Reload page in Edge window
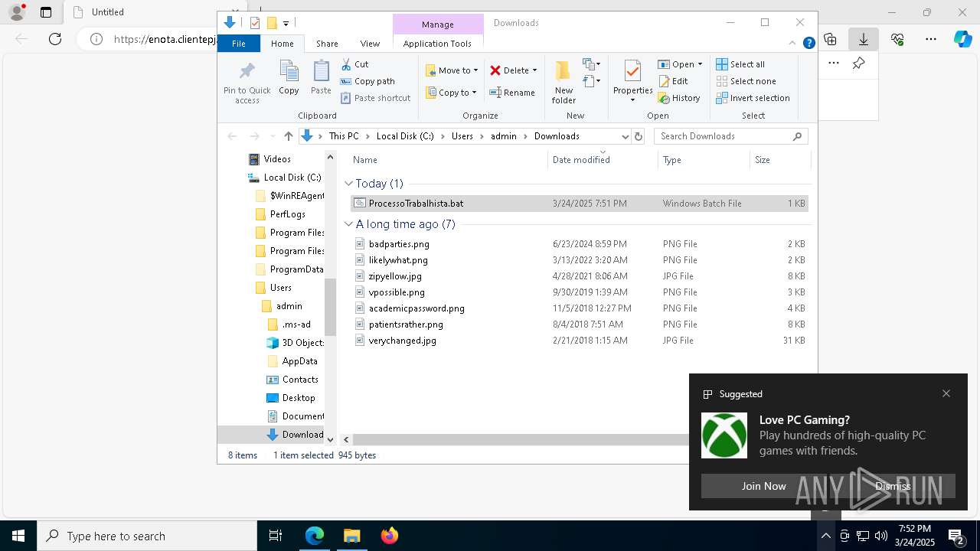The image size is (980, 551). coord(55,39)
